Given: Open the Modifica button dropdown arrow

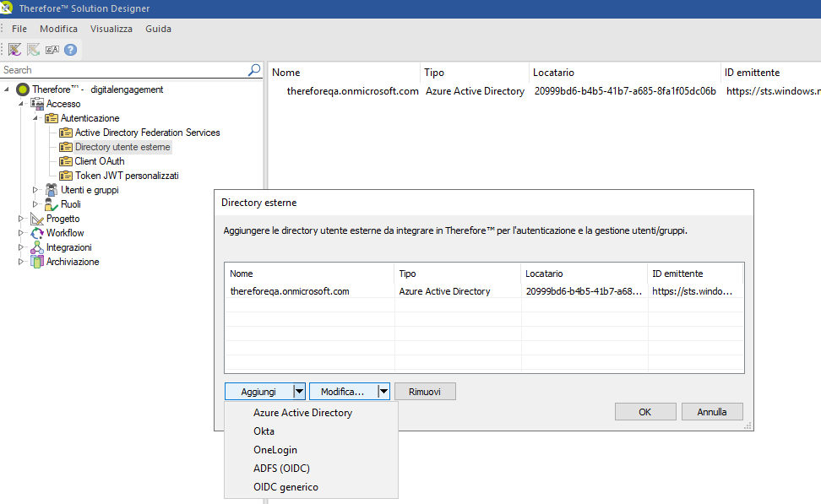Looking at the screenshot, I should (384, 391).
